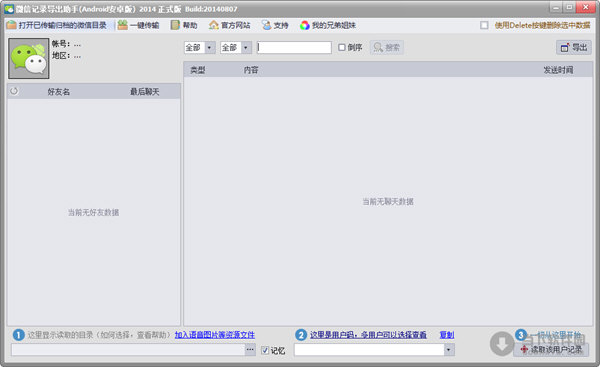Screen dimensions: 600x367
Task: Focus the chat search text field
Action: pos(294,47)
